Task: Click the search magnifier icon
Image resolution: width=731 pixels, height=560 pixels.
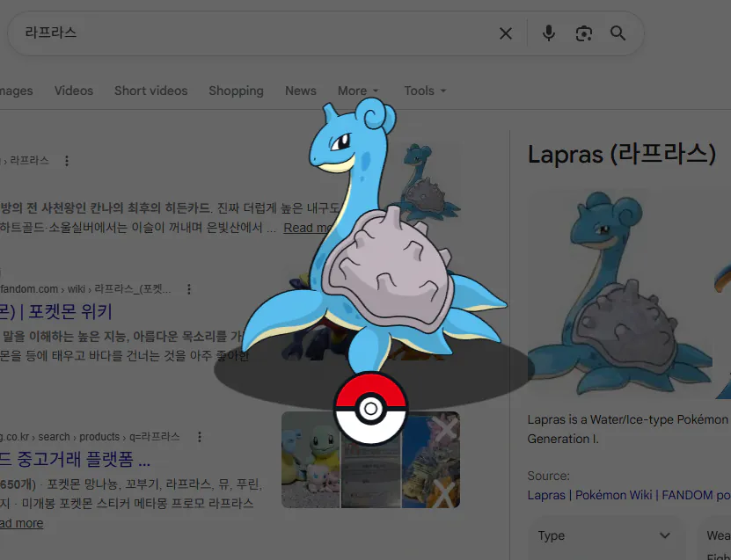Action: (x=618, y=33)
